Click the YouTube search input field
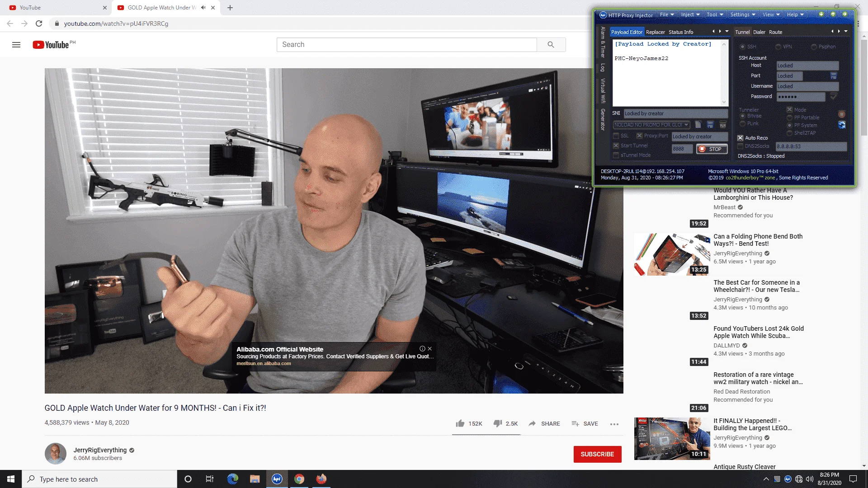868x488 pixels. (407, 45)
